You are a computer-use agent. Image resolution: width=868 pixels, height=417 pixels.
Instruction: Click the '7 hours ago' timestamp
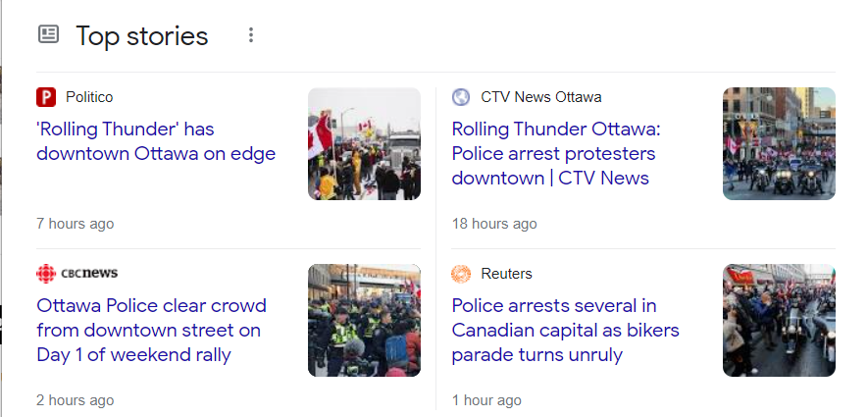(76, 224)
